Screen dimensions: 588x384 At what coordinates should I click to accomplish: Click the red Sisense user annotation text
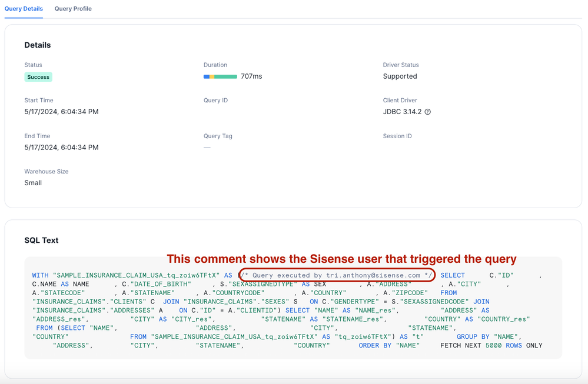[x=341, y=259]
